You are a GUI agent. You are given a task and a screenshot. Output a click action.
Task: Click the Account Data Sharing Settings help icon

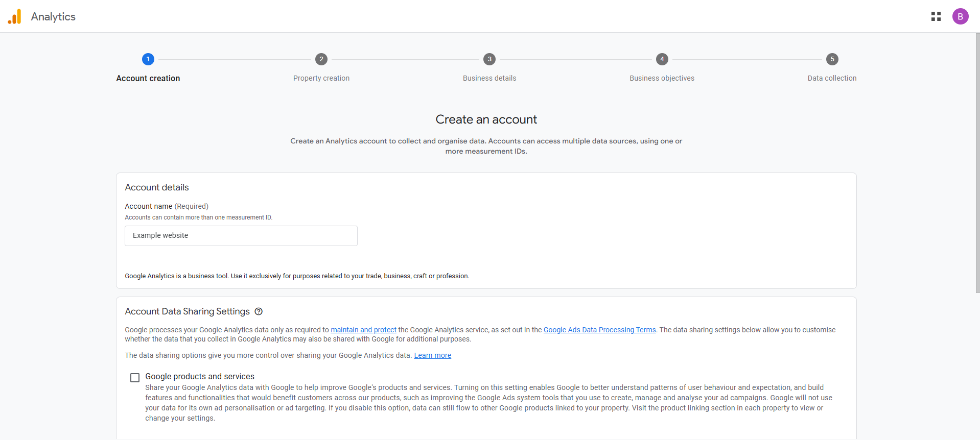click(x=258, y=311)
